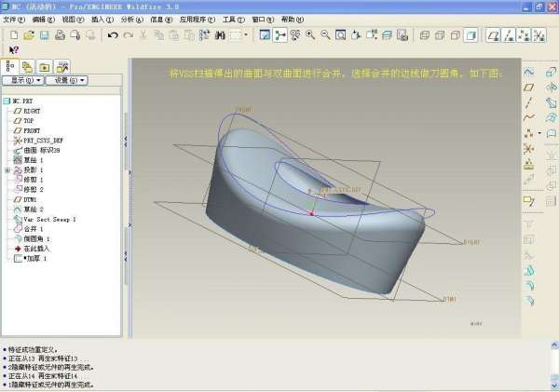Toggle coordinate systems display

[x=539, y=35]
